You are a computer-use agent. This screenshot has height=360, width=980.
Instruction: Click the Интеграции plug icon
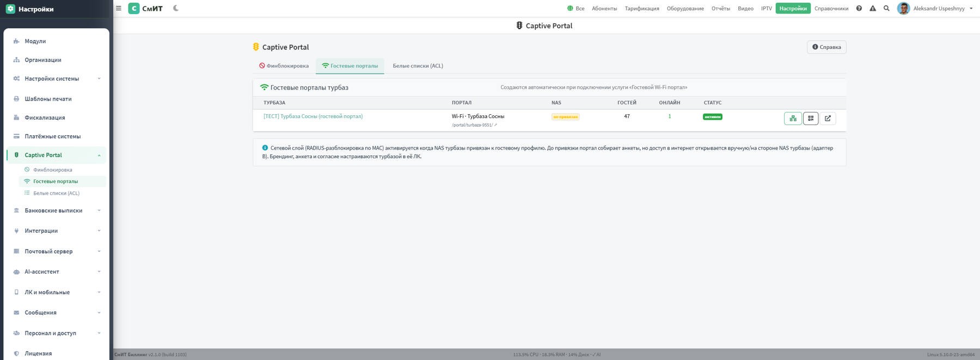(16, 231)
